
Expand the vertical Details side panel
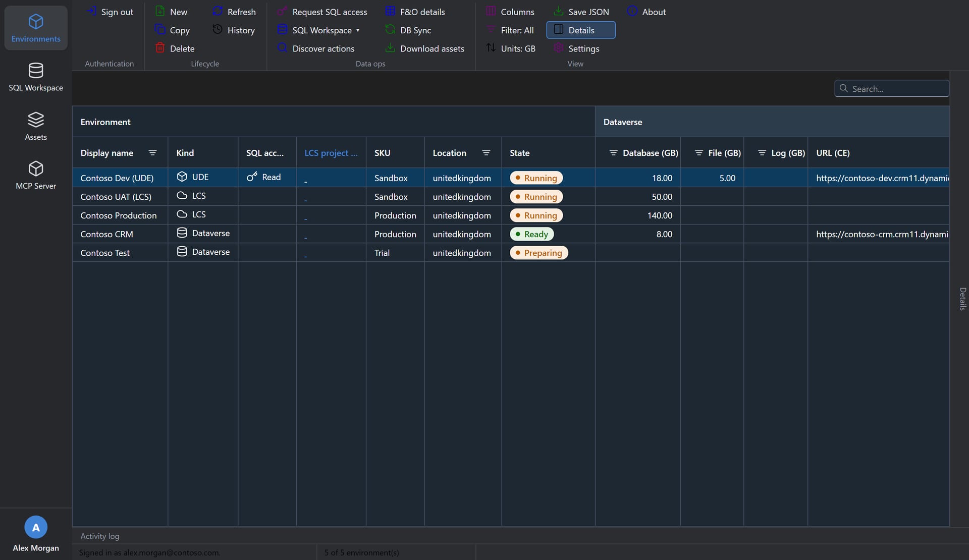962,299
